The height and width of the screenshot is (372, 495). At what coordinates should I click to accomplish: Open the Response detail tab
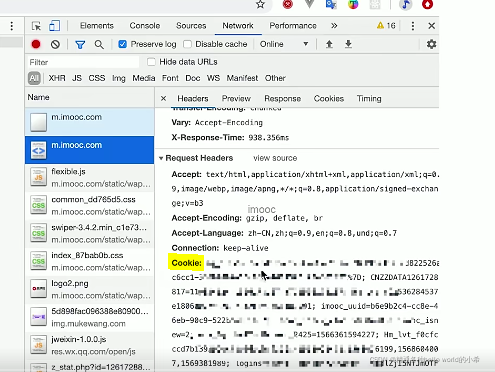pyautogui.click(x=282, y=99)
